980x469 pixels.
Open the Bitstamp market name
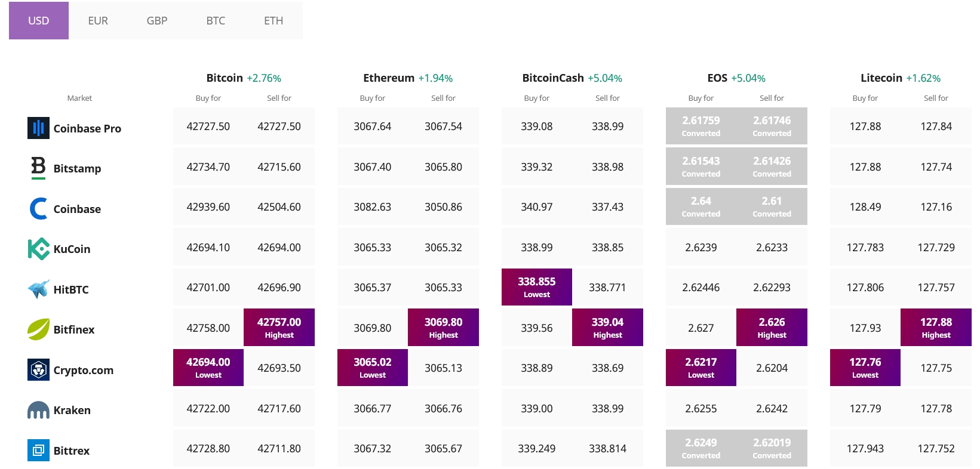pyautogui.click(x=77, y=168)
